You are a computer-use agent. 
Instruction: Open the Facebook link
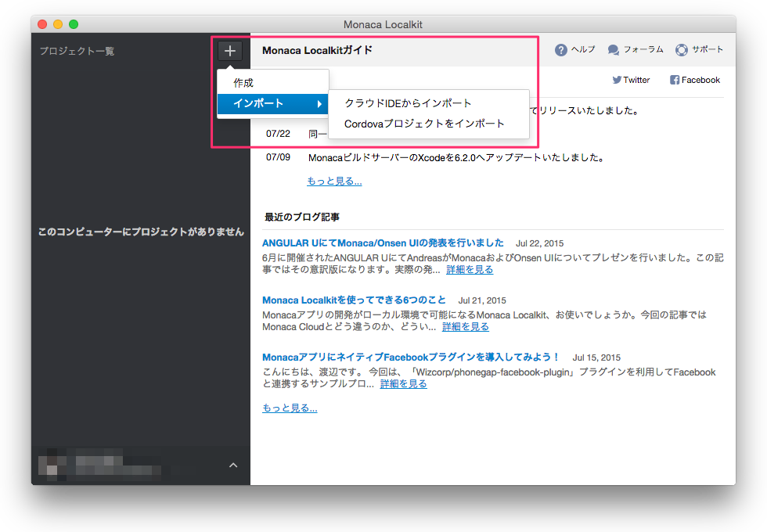click(x=694, y=80)
